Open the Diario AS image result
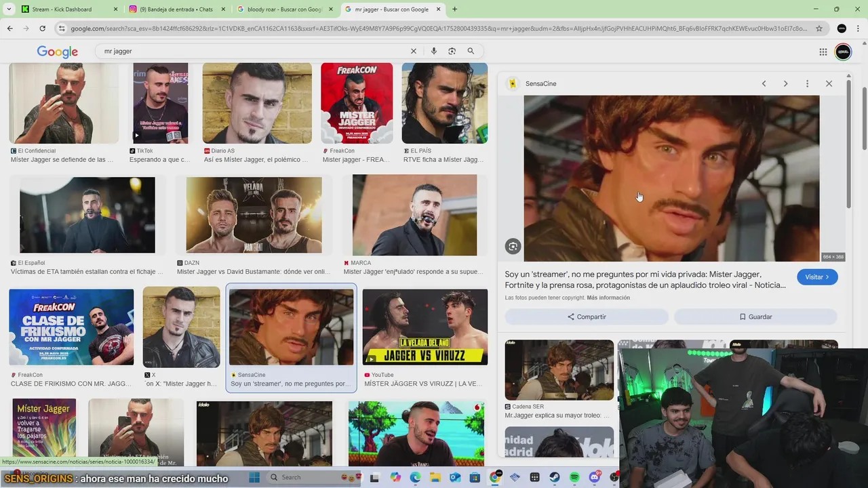Viewport: 868px width, 488px height. 257,103
